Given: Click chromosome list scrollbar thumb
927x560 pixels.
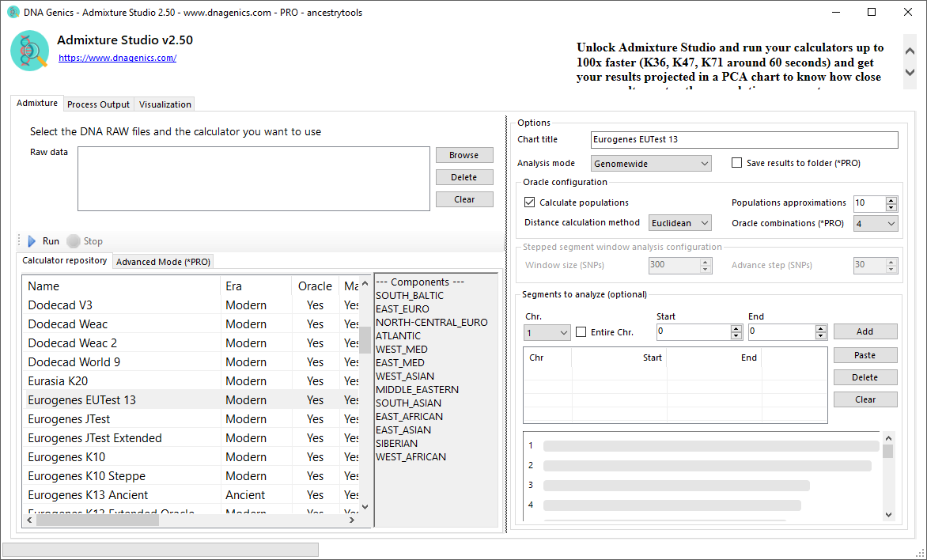Looking at the screenshot, I should (888, 451).
